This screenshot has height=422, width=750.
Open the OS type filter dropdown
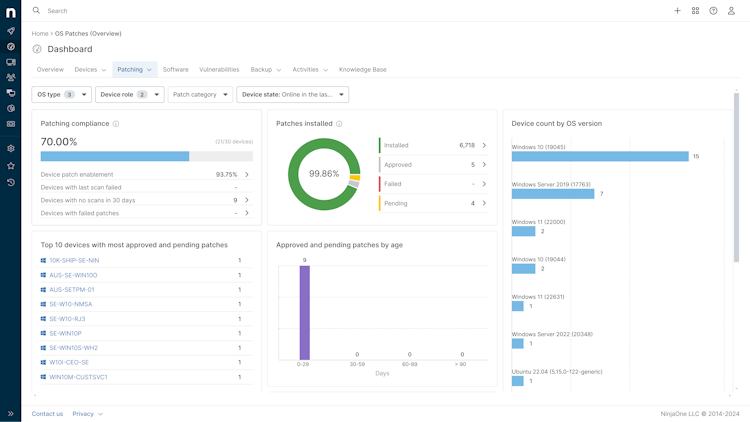61,94
